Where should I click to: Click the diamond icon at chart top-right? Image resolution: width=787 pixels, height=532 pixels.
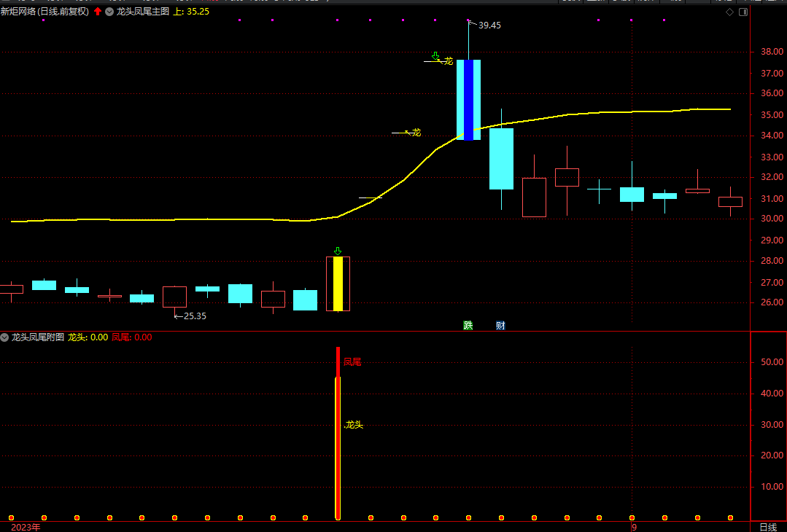click(729, 12)
